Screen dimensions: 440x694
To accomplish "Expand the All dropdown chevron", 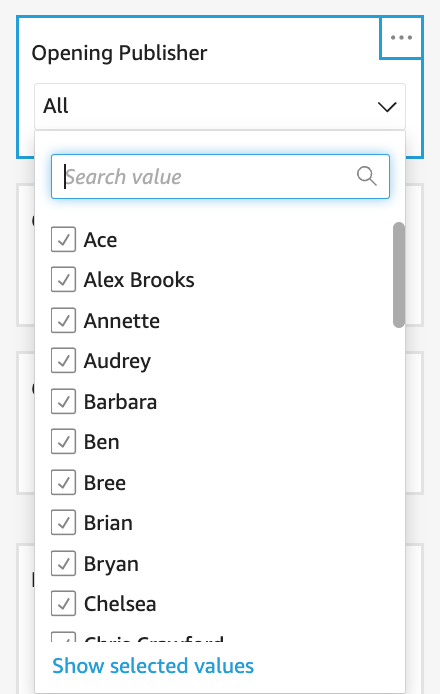I will pyautogui.click(x=386, y=107).
